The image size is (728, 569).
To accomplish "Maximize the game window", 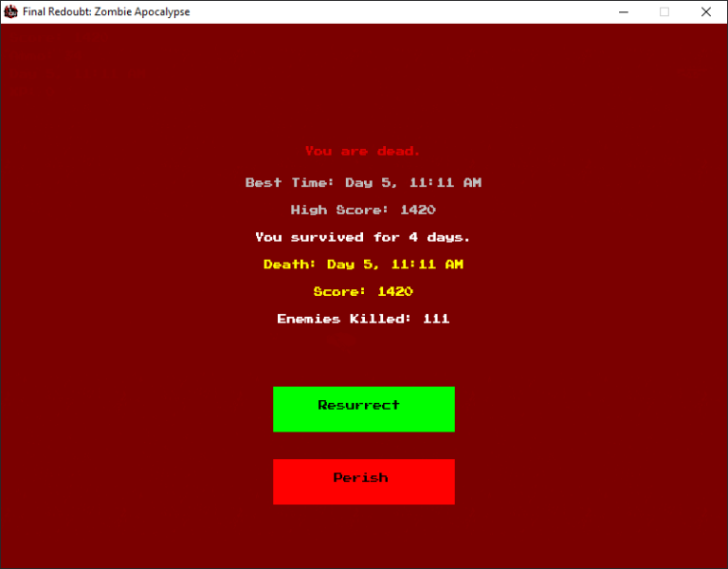I will (664, 11).
